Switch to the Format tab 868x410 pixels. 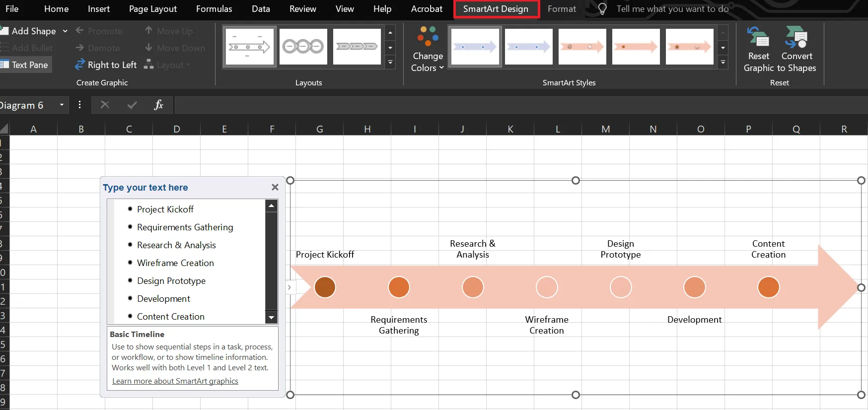point(562,9)
